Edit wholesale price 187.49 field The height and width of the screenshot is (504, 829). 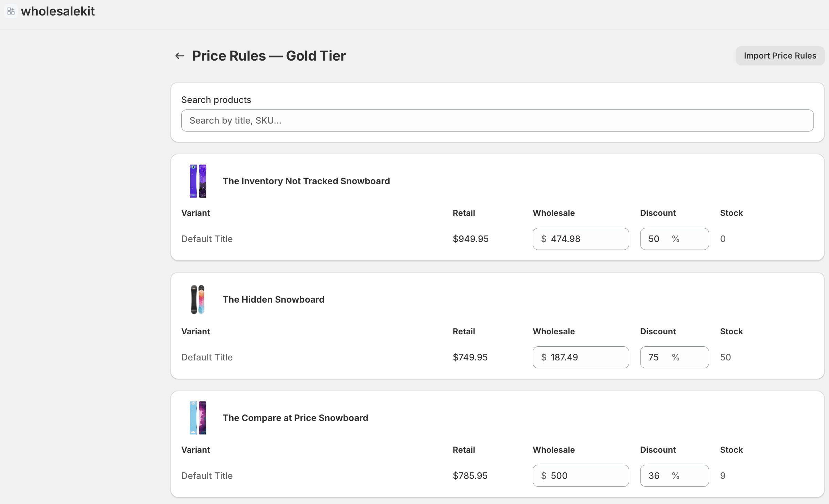pyautogui.click(x=581, y=357)
